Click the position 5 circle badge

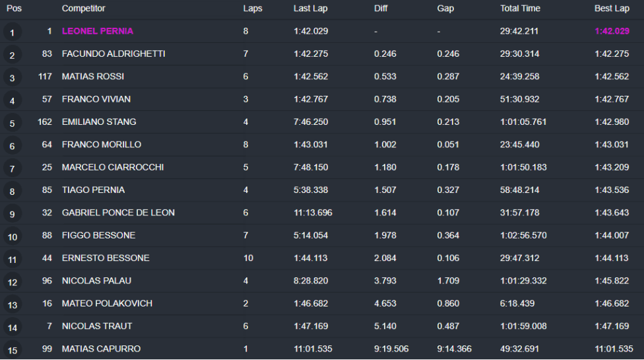pyautogui.click(x=13, y=124)
